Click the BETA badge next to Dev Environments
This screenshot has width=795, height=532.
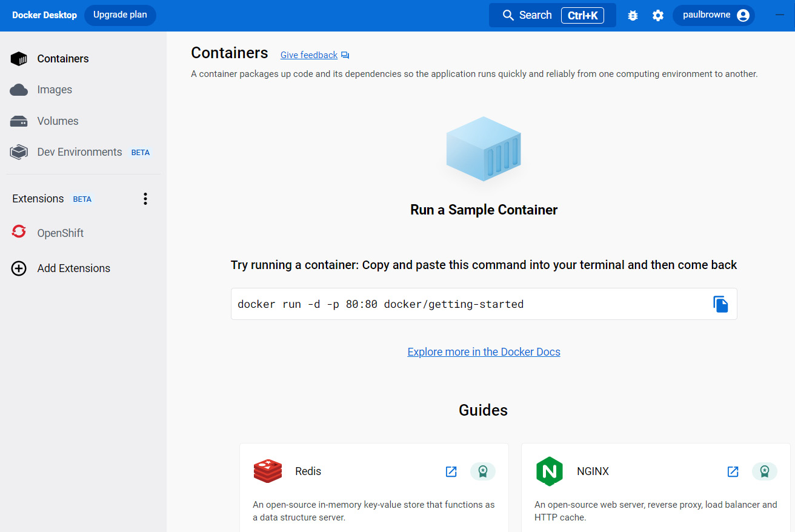point(141,153)
